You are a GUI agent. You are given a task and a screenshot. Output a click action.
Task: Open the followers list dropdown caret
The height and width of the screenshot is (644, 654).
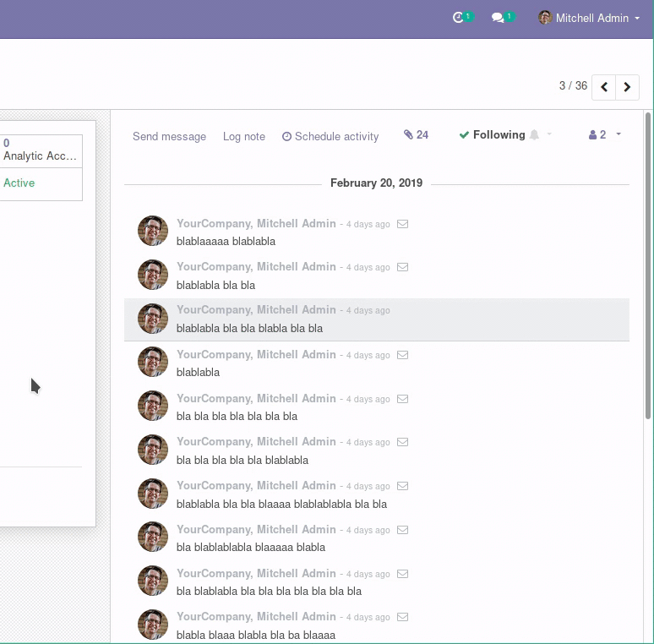pyautogui.click(x=619, y=135)
